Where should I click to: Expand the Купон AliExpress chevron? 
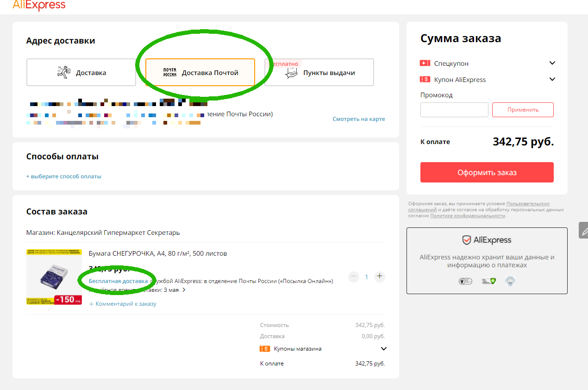552,79
